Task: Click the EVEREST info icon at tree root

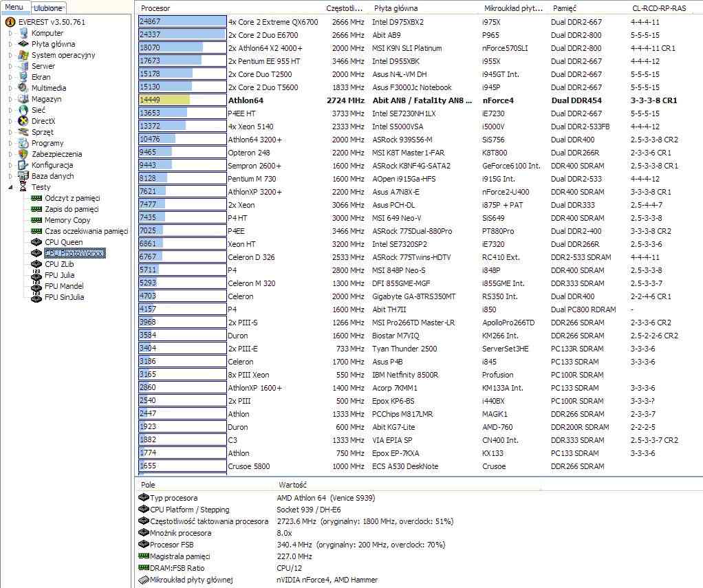Action: pos(10,22)
